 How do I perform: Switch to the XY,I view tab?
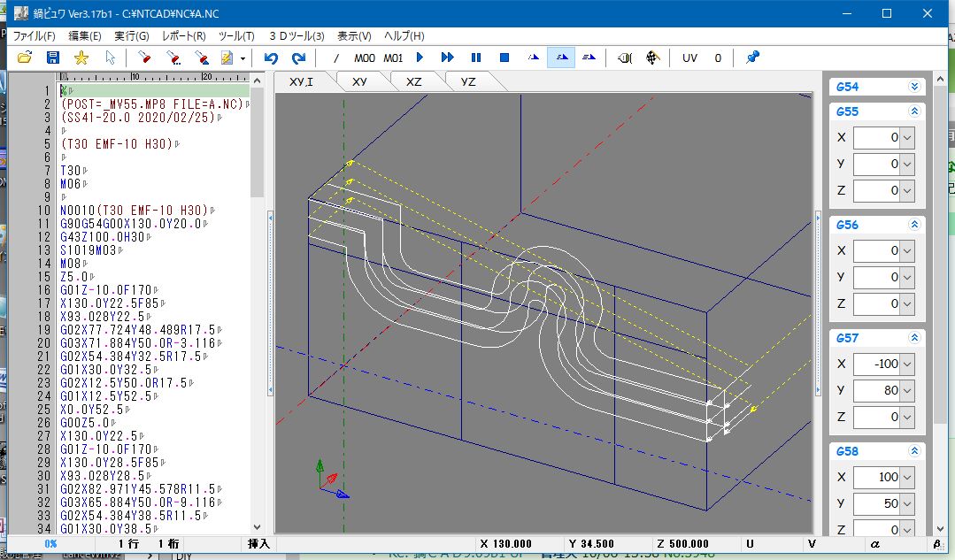tap(301, 81)
